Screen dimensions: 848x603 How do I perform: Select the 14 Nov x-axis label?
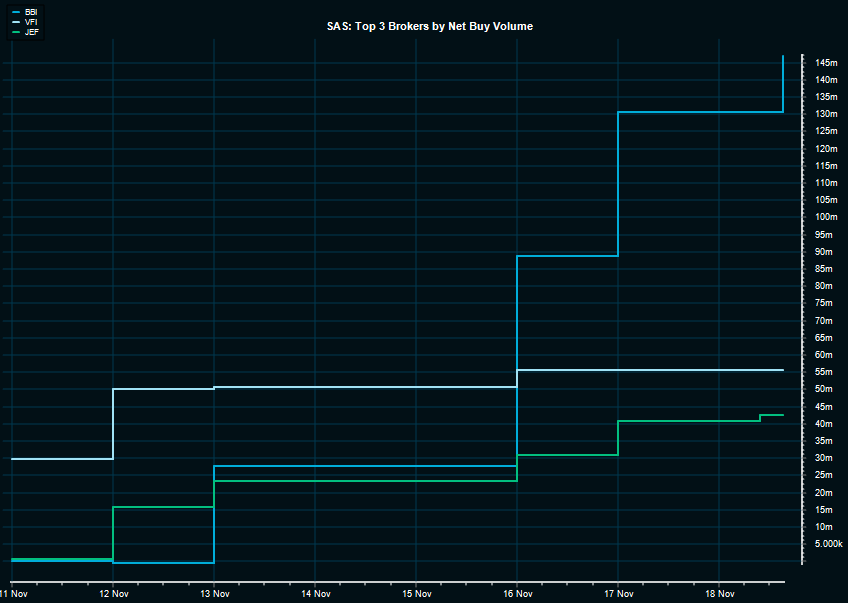[x=315, y=593]
